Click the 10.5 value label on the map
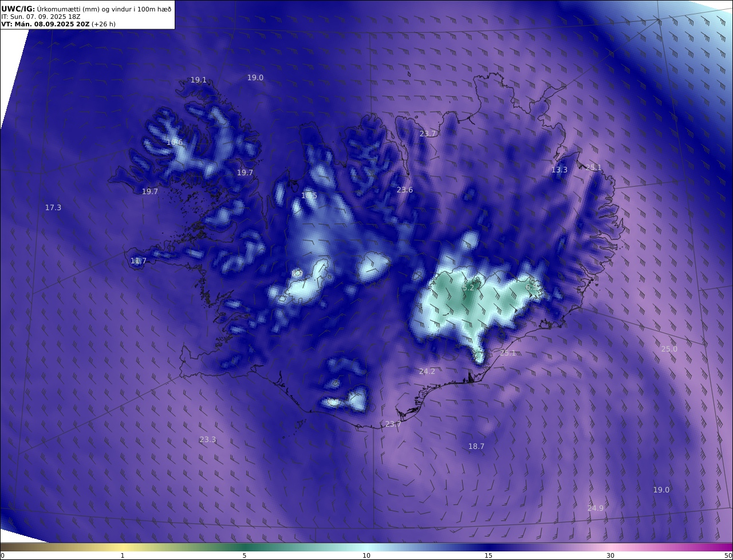The height and width of the screenshot is (560, 733). click(309, 196)
